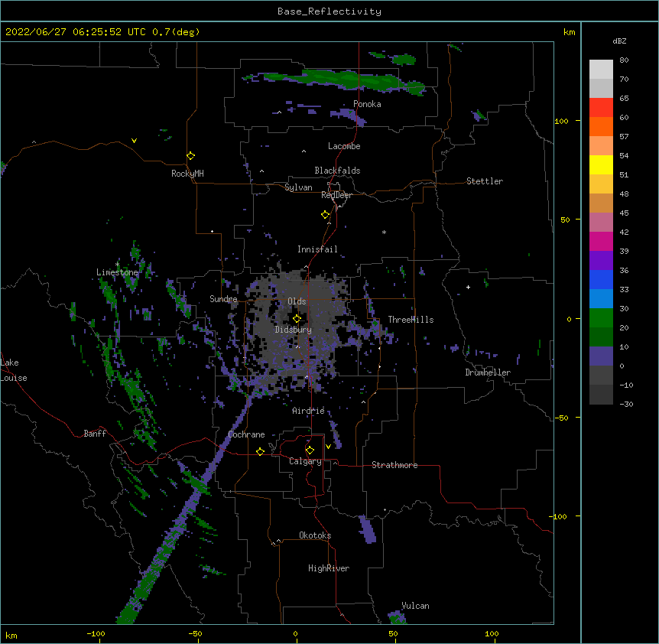Click the yellow V marker northwest of RockyMH
The height and width of the screenshot is (644, 659).
click(x=134, y=141)
